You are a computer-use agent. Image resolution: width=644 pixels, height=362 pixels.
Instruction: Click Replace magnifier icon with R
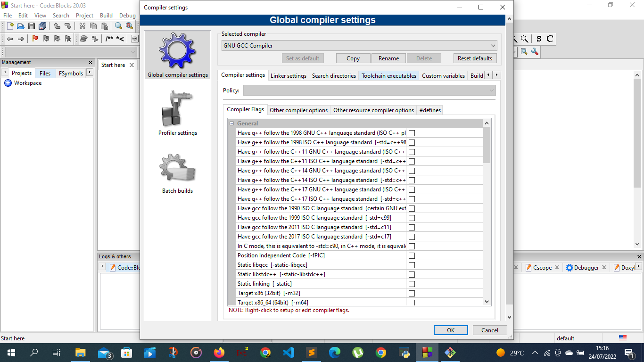(129, 26)
